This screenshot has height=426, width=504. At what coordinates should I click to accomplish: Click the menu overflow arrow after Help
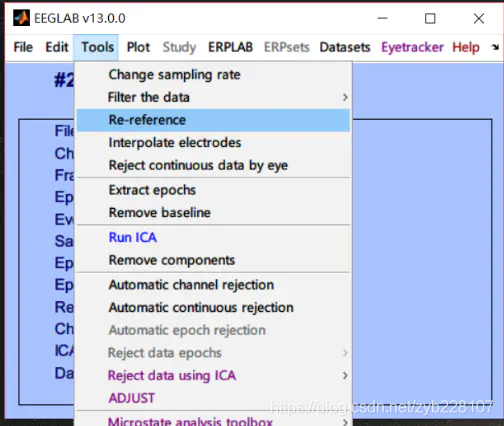[x=495, y=47]
